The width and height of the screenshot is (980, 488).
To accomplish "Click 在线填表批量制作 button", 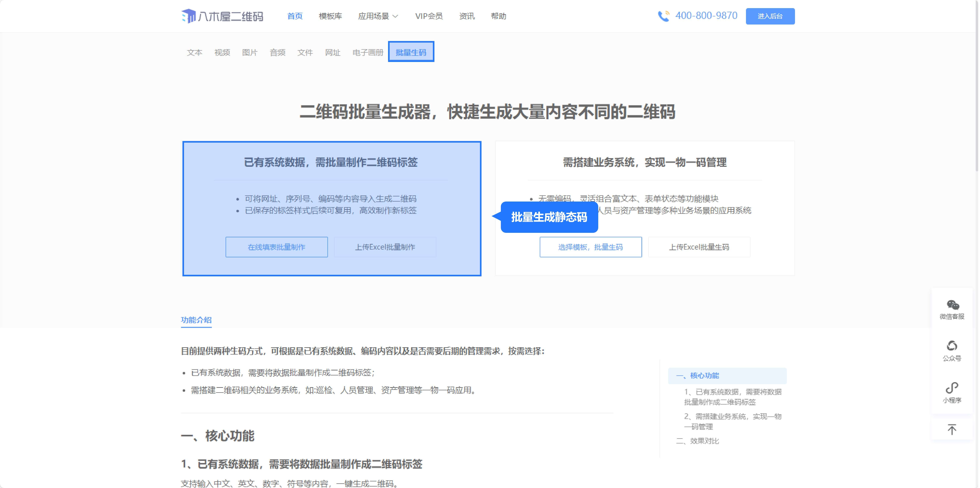I will click(x=277, y=247).
